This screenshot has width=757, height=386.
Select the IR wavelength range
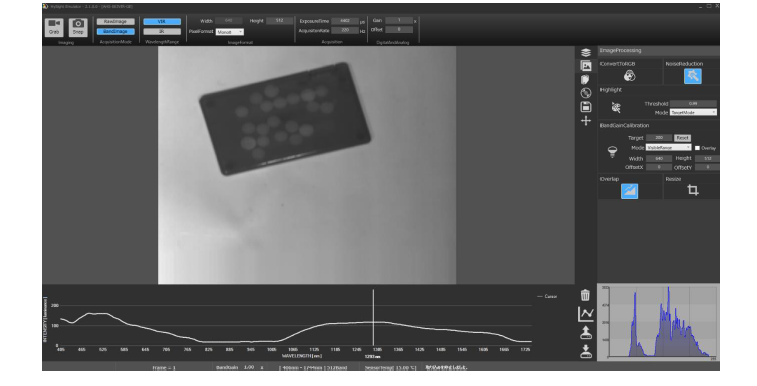tap(162, 31)
